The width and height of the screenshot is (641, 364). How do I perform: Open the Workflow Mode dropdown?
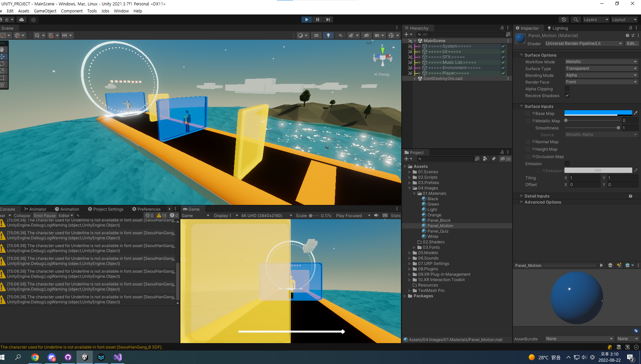pos(602,62)
